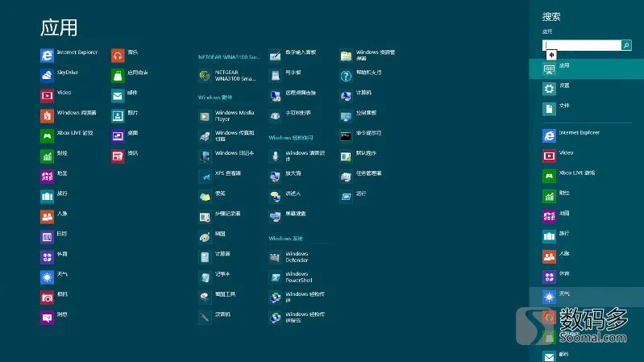Launch Windows PowerShell
This screenshot has height=362, width=644.
point(291,277)
